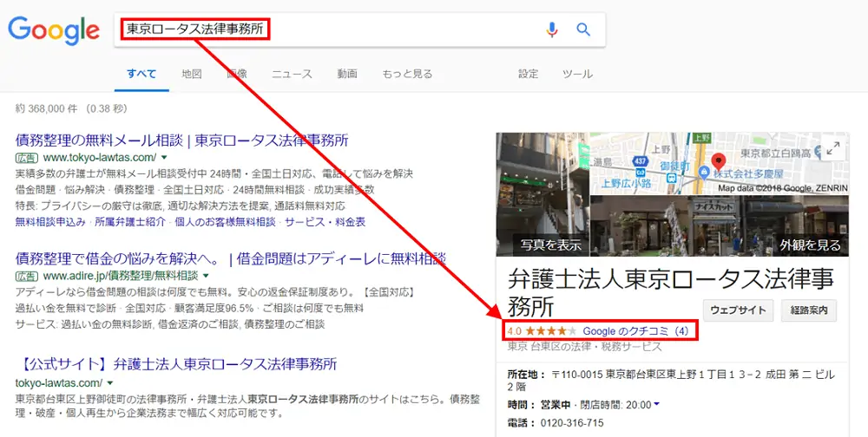Select the すべて tab
The image size is (868, 437).
tap(141, 74)
